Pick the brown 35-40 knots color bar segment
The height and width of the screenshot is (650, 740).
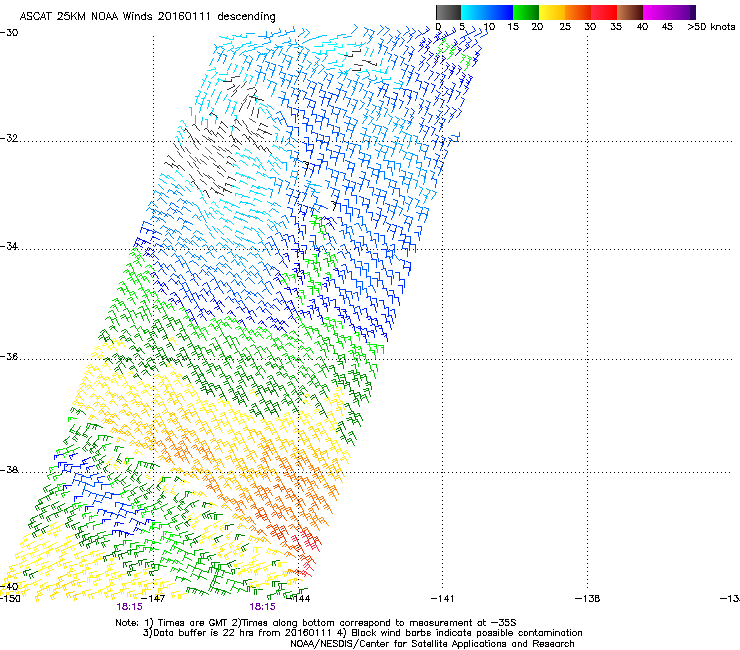click(x=630, y=12)
